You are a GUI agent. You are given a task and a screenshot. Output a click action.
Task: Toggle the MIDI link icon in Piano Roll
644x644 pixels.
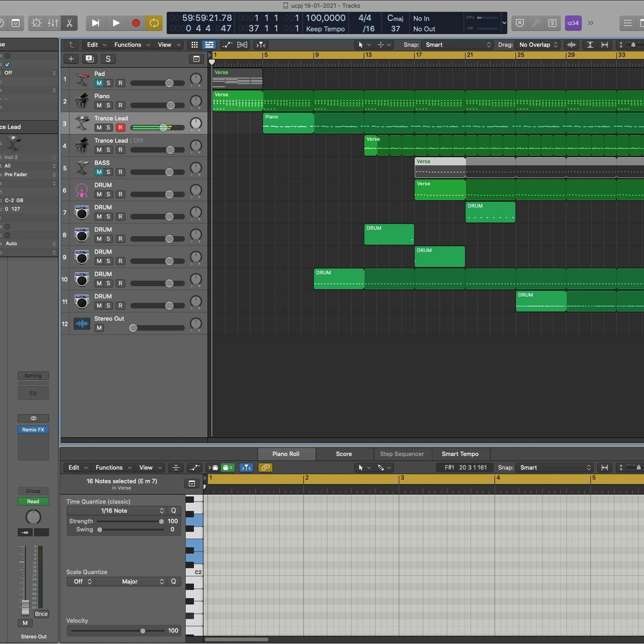pos(265,468)
